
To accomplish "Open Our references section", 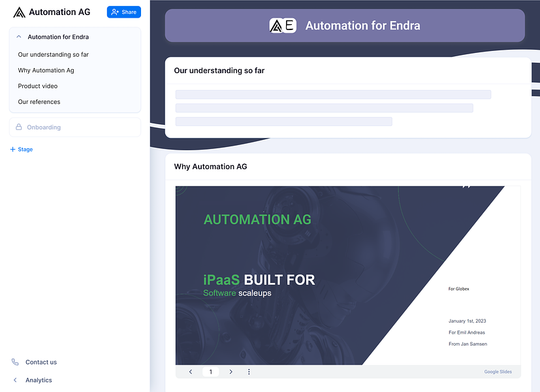I will pos(39,102).
